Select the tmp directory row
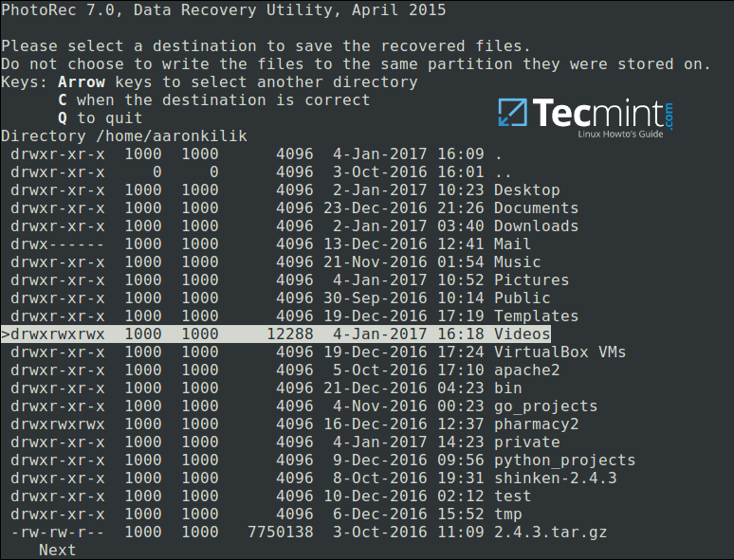Screen dimensions: 734x560 (507, 515)
